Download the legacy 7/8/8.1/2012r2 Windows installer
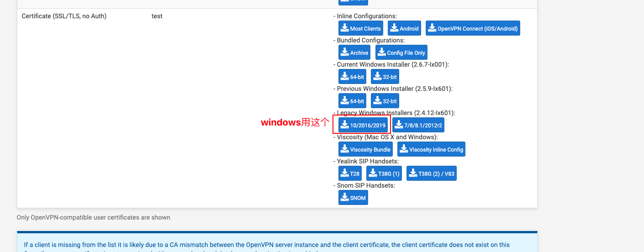644x252 pixels. click(418, 125)
